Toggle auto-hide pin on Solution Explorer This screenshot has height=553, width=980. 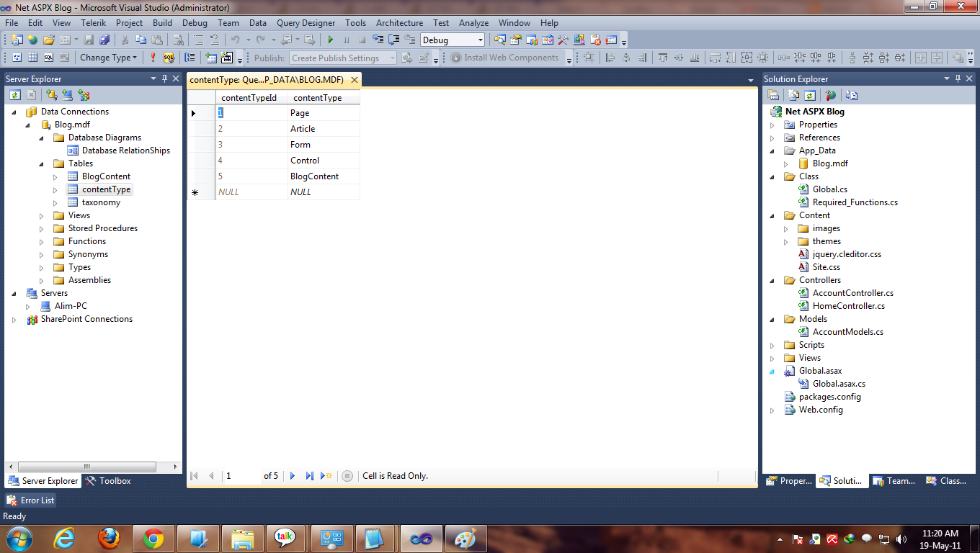coord(956,78)
